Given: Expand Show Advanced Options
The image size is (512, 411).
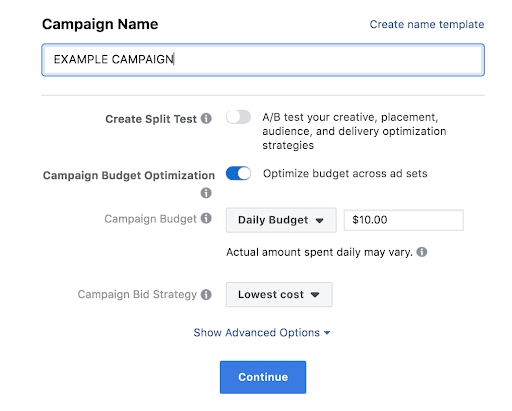Looking at the screenshot, I should (262, 332).
